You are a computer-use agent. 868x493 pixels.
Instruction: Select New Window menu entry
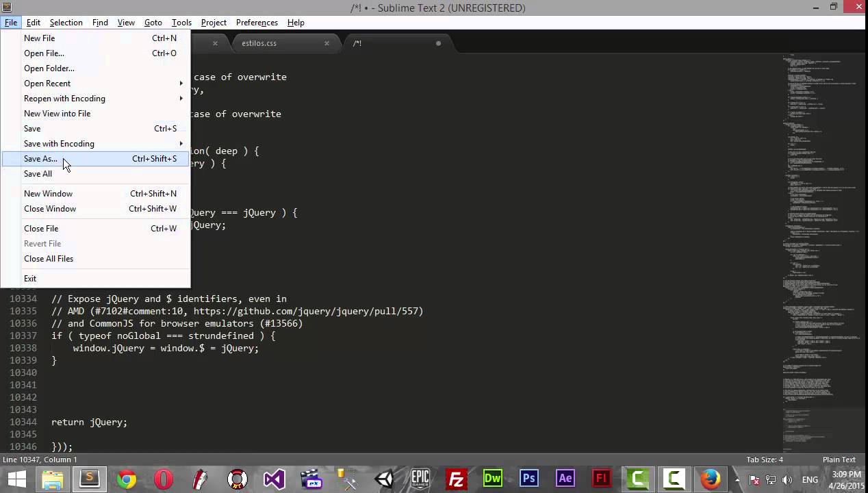(x=96, y=194)
